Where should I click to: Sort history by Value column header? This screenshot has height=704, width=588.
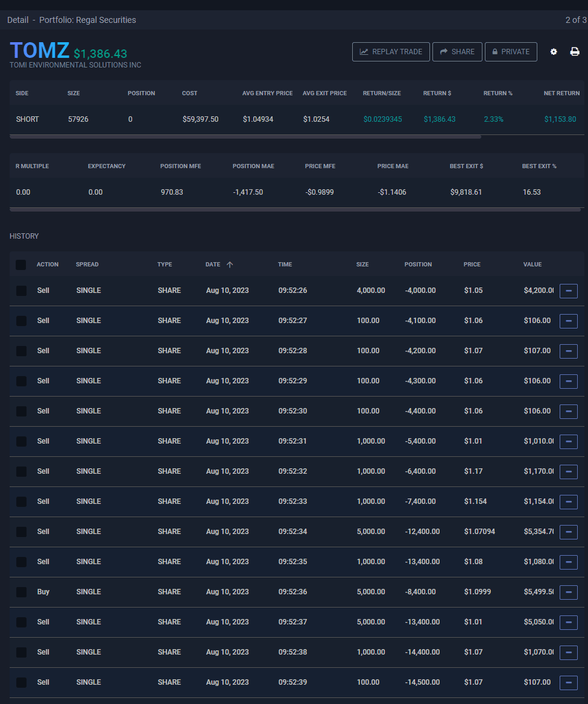click(533, 265)
